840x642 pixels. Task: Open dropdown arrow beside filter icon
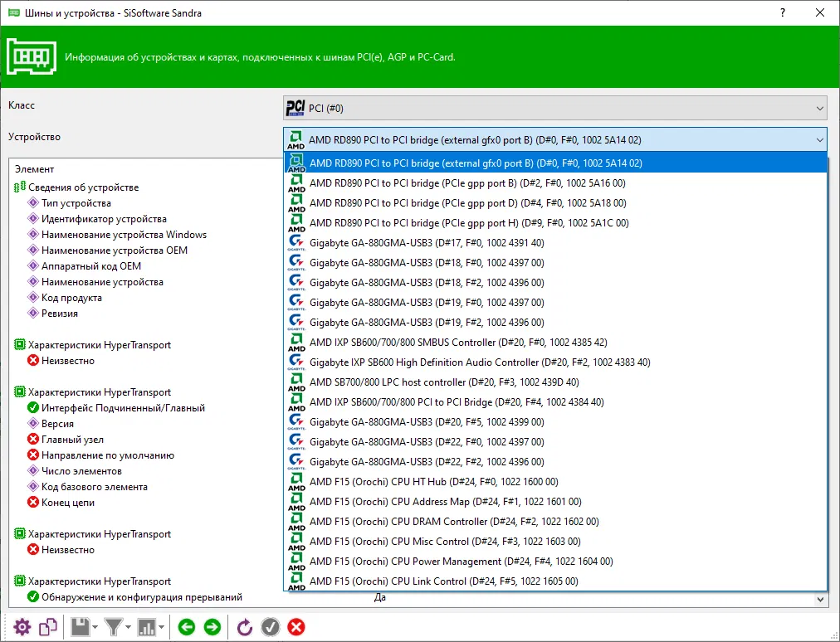click(128, 627)
